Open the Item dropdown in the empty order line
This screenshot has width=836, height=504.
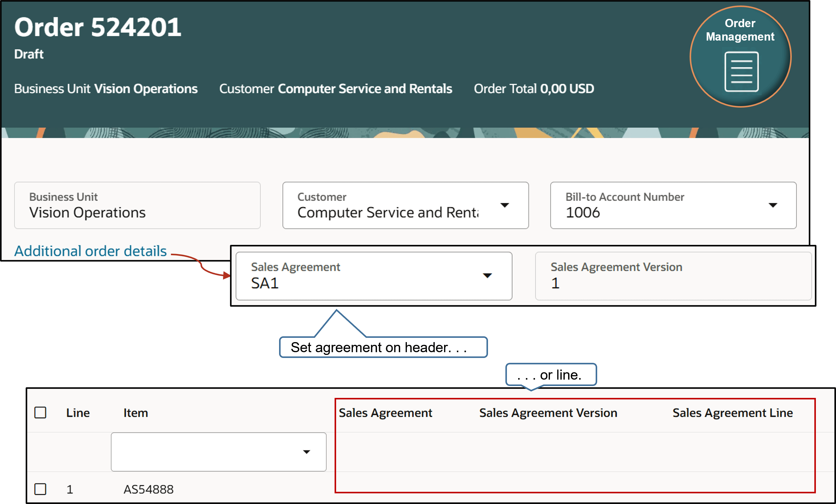tap(307, 452)
